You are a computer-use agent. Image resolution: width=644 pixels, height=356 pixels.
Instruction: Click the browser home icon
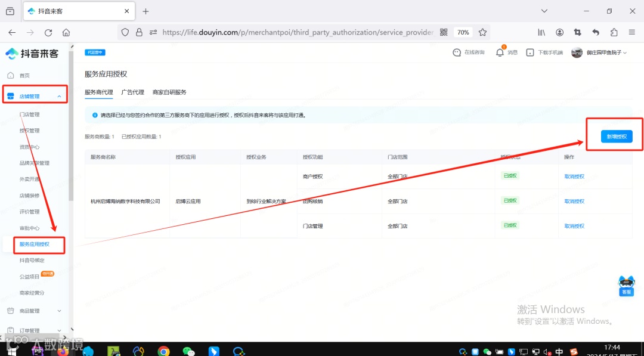point(66,32)
